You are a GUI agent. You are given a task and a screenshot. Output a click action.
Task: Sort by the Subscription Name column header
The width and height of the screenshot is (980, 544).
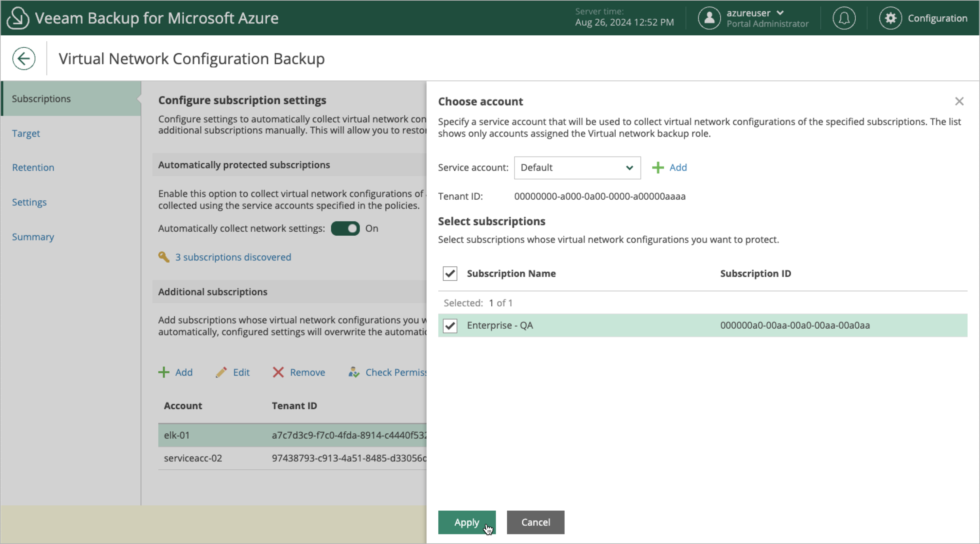(x=511, y=274)
